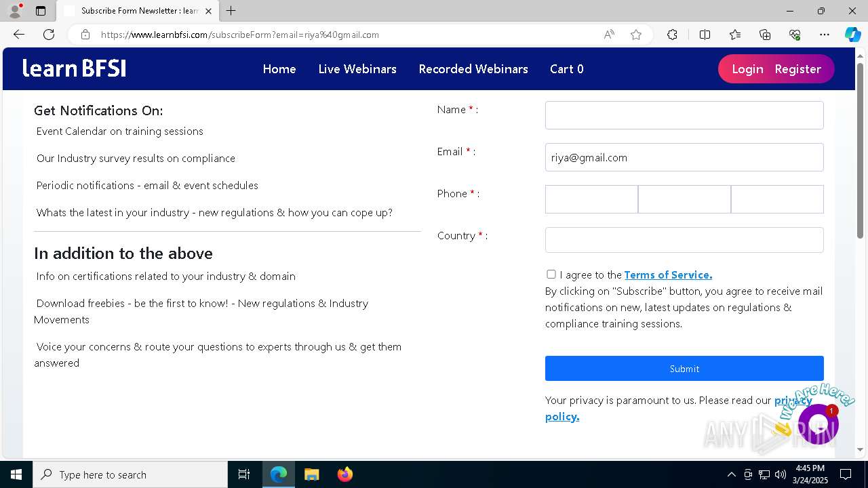This screenshot has width=868, height=488.
Task: Click the page vertical scrollbar thumb
Action: (x=860, y=150)
